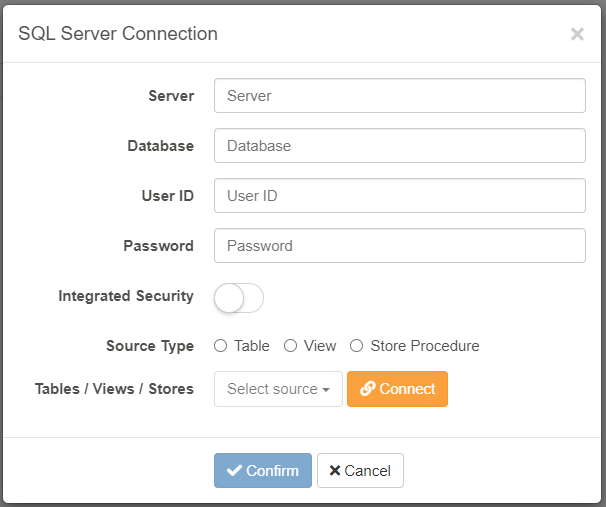Close the SQL Server Connection dialog

[x=577, y=34]
